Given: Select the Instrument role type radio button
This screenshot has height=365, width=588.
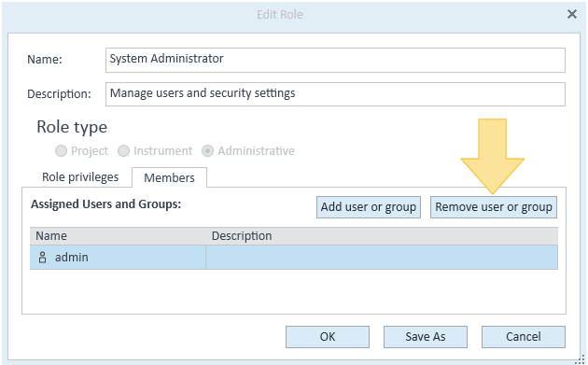Looking at the screenshot, I should click(x=123, y=151).
